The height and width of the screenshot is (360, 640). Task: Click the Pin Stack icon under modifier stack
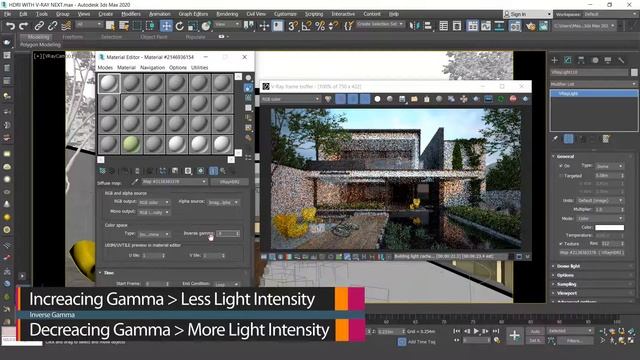(x=555, y=139)
